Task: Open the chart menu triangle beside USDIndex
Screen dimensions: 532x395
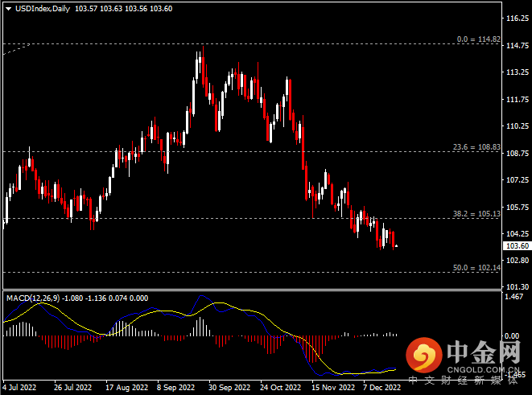Action: 8,8
